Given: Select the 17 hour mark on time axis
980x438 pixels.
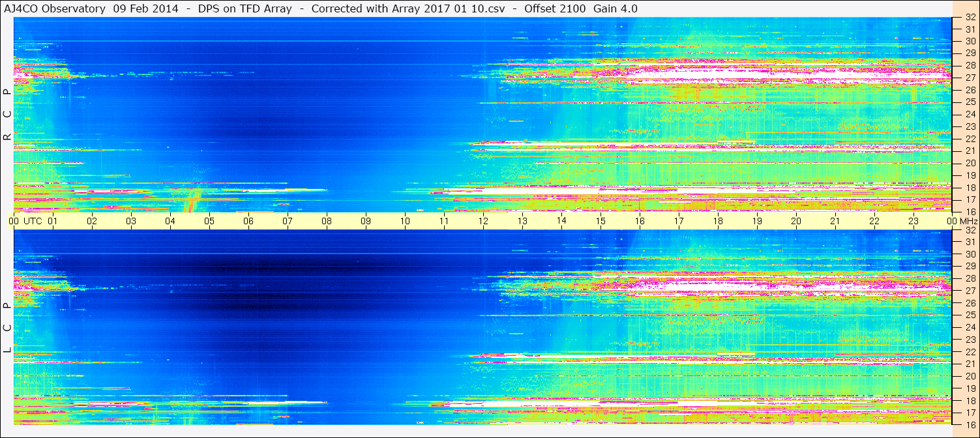Looking at the screenshot, I should (x=679, y=221).
